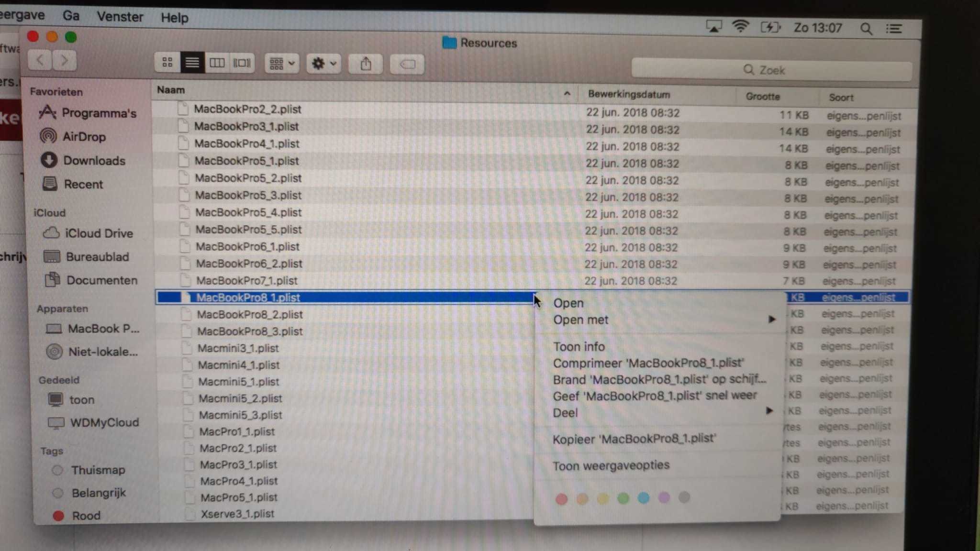This screenshot has height=551, width=980.
Task: Open the gear action menu
Action: tap(324, 63)
